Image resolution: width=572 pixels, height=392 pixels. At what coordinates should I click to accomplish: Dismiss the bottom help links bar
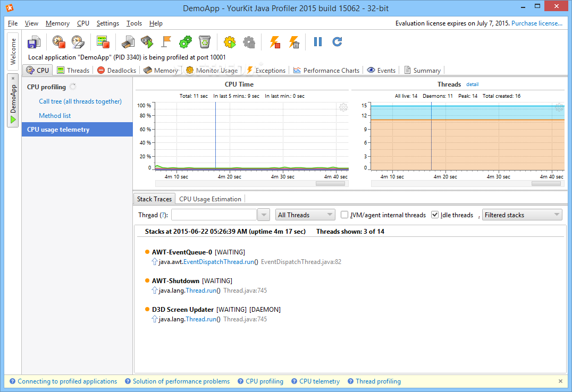[560, 381]
